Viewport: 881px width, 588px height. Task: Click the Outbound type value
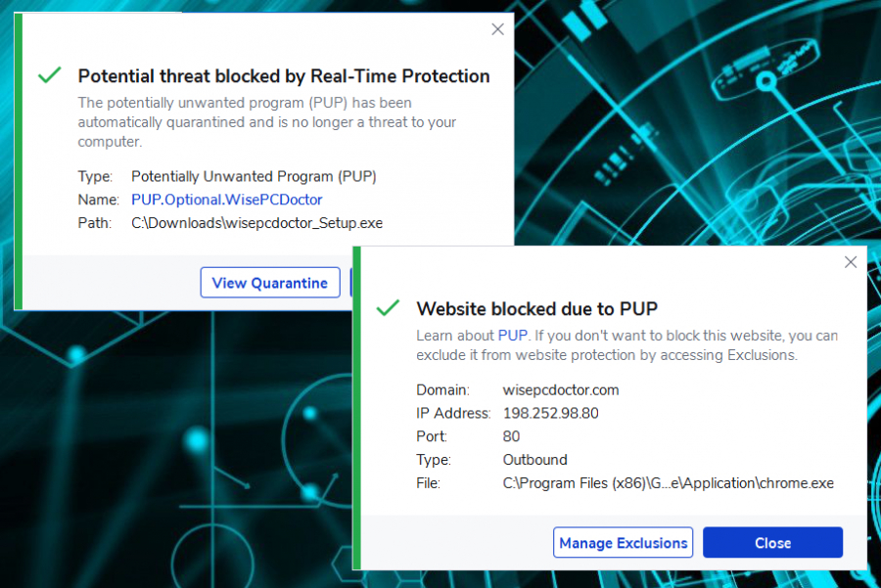(x=534, y=460)
